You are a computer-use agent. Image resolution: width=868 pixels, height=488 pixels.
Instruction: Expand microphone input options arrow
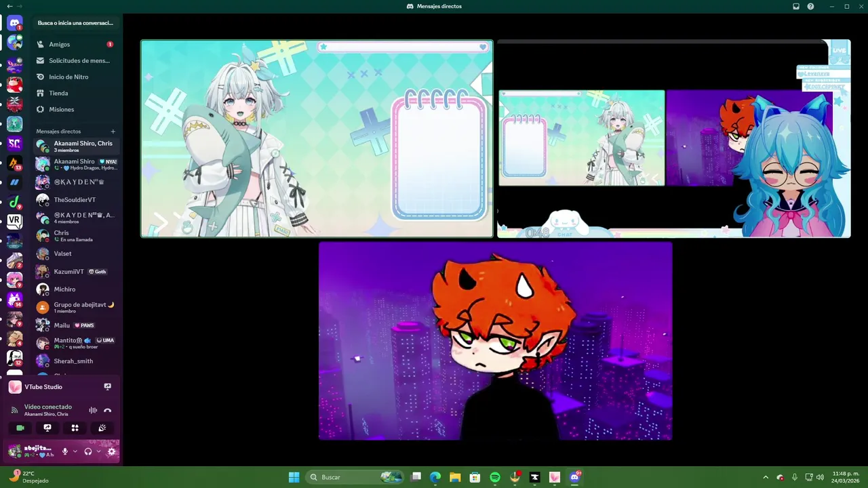pyautogui.click(x=75, y=451)
